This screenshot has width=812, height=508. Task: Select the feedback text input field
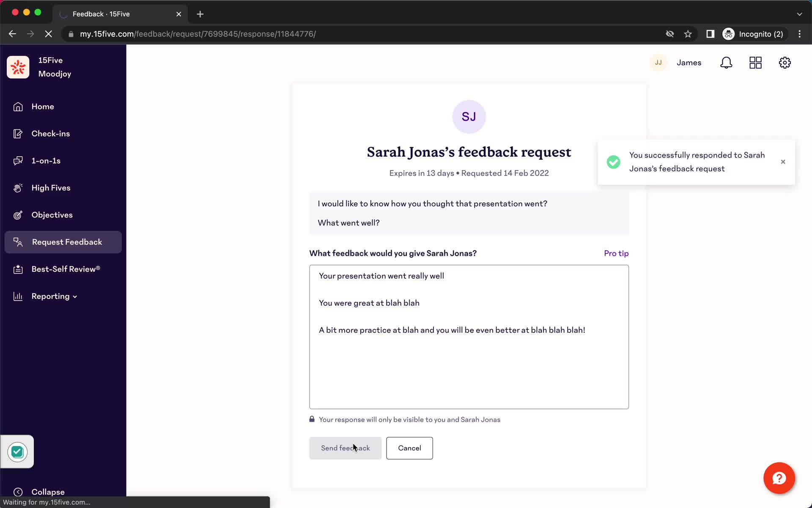tap(469, 336)
